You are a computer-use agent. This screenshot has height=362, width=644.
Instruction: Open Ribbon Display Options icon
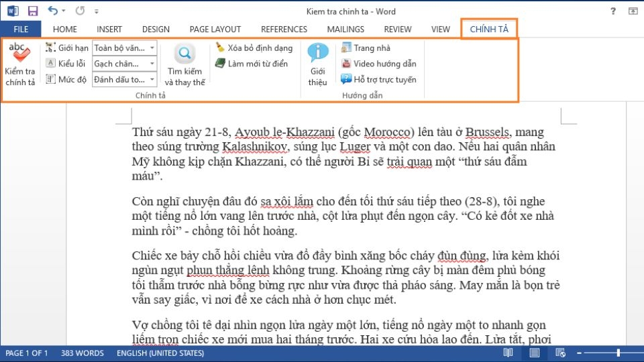pyautogui.click(x=633, y=11)
